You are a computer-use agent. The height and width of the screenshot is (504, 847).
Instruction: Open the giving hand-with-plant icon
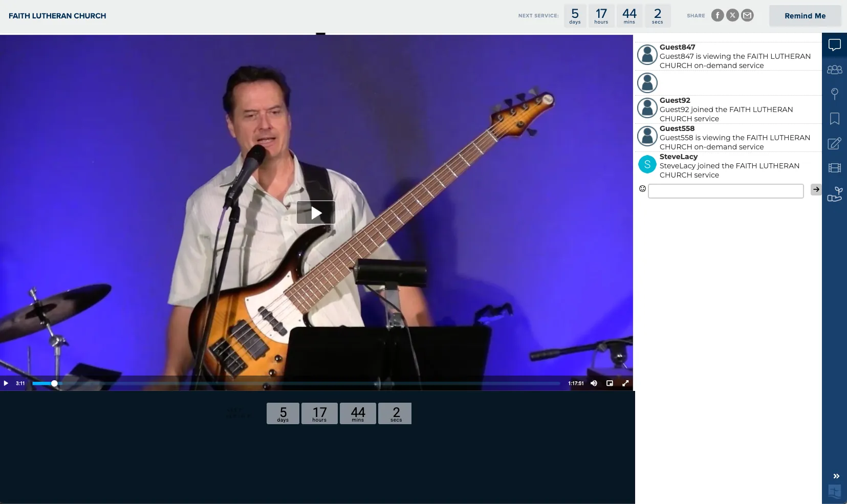[x=834, y=194]
